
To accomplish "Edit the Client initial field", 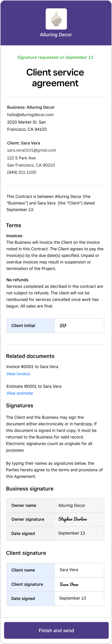I will coord(79,326).
